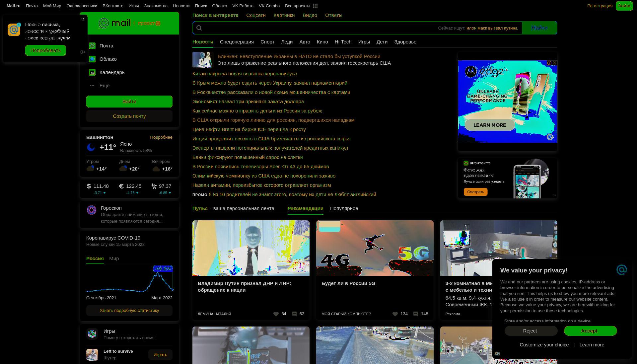Open Облако cloud icon in sidebar
Viewport: 637px width, 364px height.
pos(92,59)
